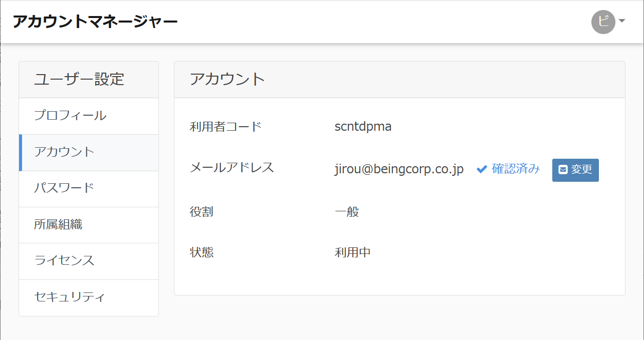Click the ユーザー設定 sidebar header
Image resolution: width=644 pixels, height=340 pixels.
click(79, 79)
